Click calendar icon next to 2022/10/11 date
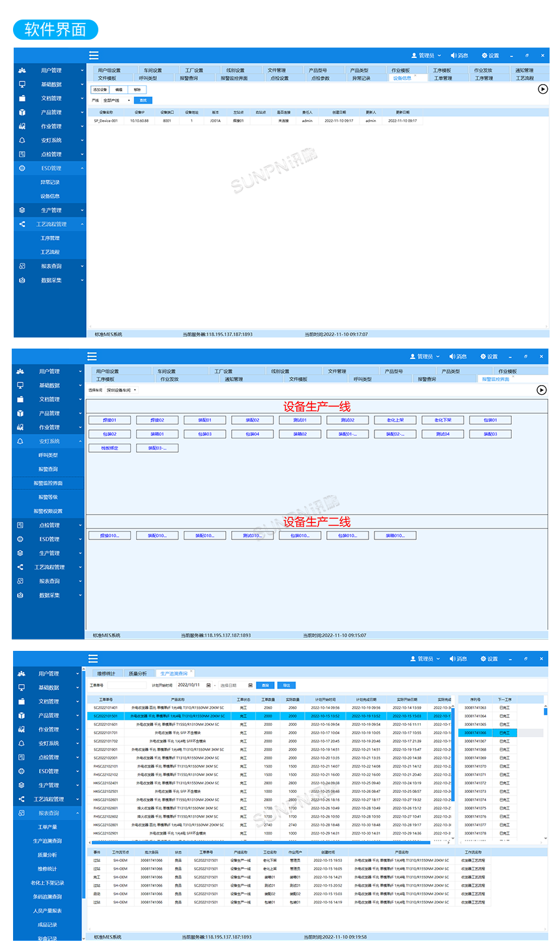This screenshot has height=946, width=560. [208, 685]
